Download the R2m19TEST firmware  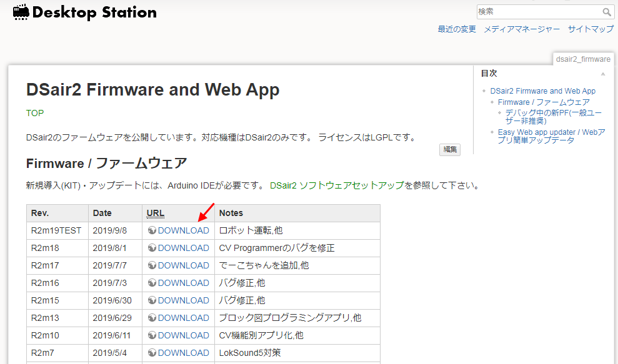(x=183, y=230)
